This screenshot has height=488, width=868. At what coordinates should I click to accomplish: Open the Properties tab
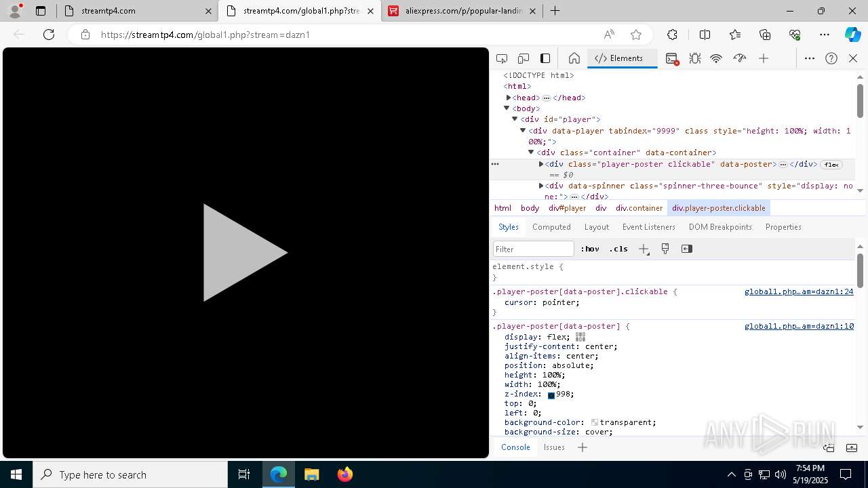click(x=783, y=227)
